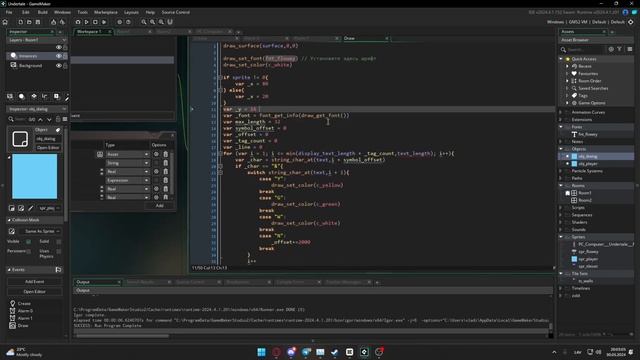Collapse the Sprites folder
This screenshot has width=640, height=360.
point(561,237)
